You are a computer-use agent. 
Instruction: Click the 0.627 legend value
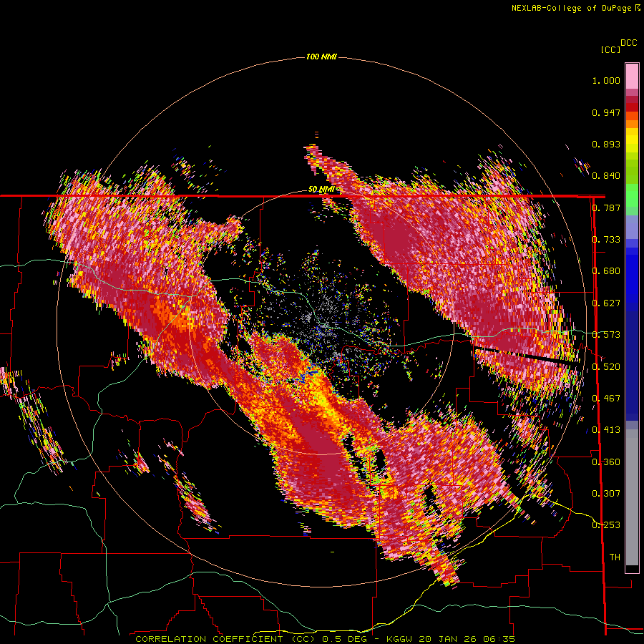(x=606, y=303)
